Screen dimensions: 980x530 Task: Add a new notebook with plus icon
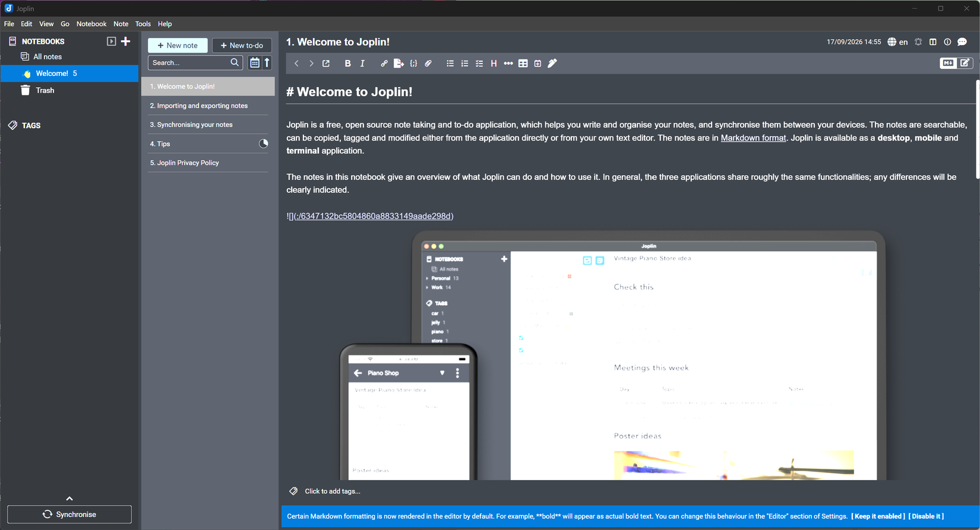click(x=125, y=42)
